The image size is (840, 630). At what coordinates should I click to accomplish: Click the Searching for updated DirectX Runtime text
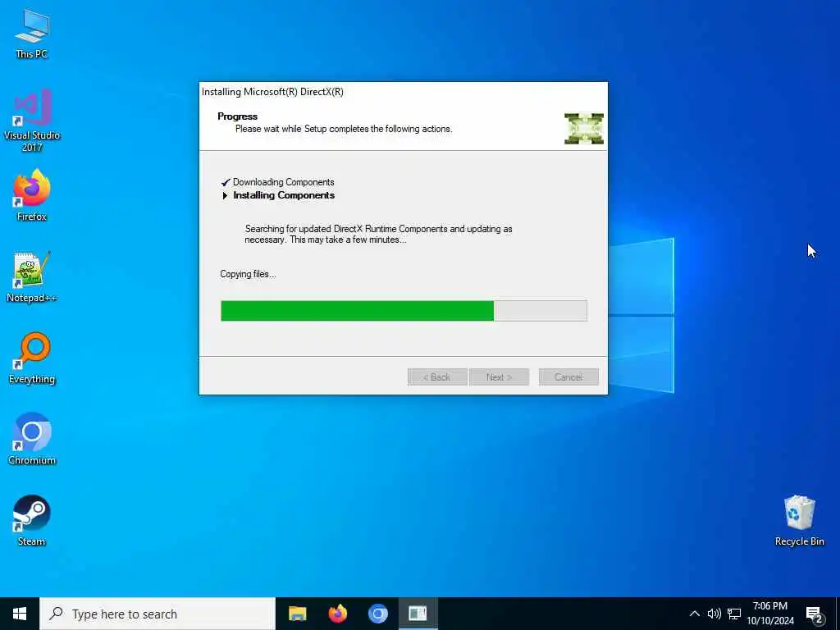point(378,234)
